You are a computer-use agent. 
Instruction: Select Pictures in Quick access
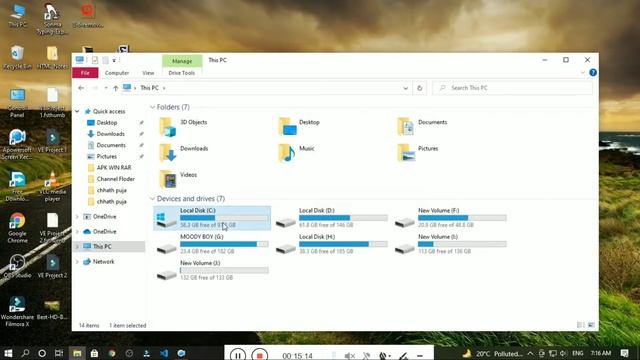click(107, 156)
